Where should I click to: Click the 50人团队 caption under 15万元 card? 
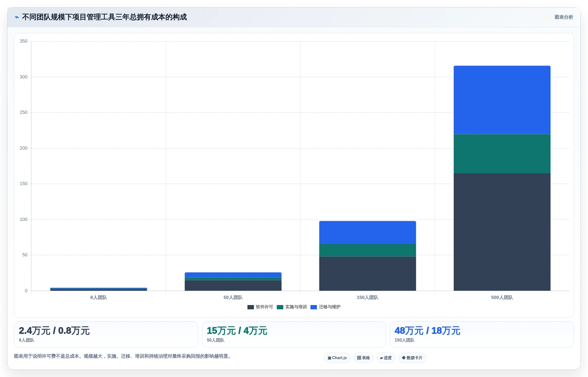click(216, 340)
